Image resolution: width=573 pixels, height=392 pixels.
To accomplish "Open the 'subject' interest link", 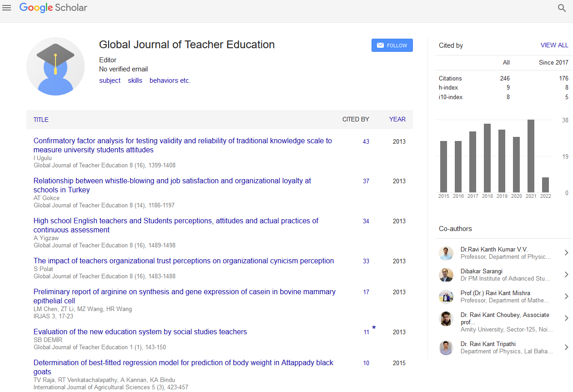I will point(110,80).
